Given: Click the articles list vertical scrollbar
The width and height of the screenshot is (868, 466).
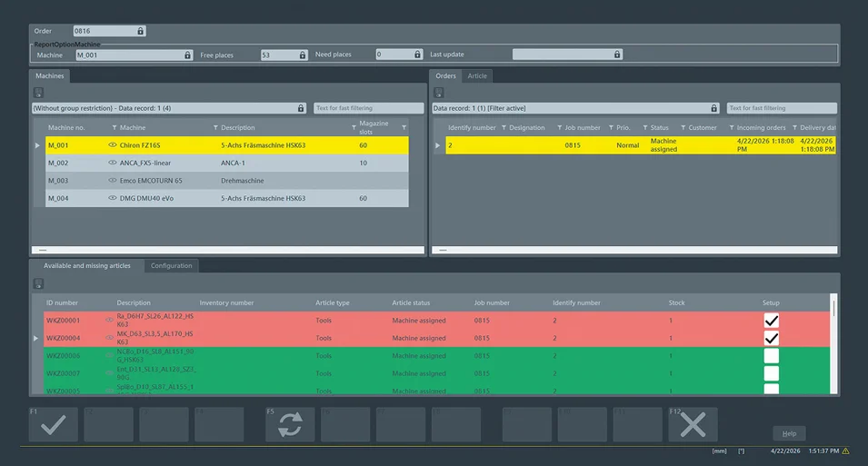Looking at the screenshot, I should point(833,343).
